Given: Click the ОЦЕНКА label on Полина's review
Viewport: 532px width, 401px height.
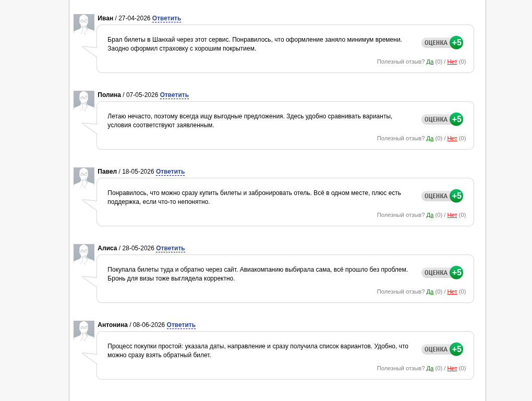Looking at the screenshot, I should tap(436, 119).
